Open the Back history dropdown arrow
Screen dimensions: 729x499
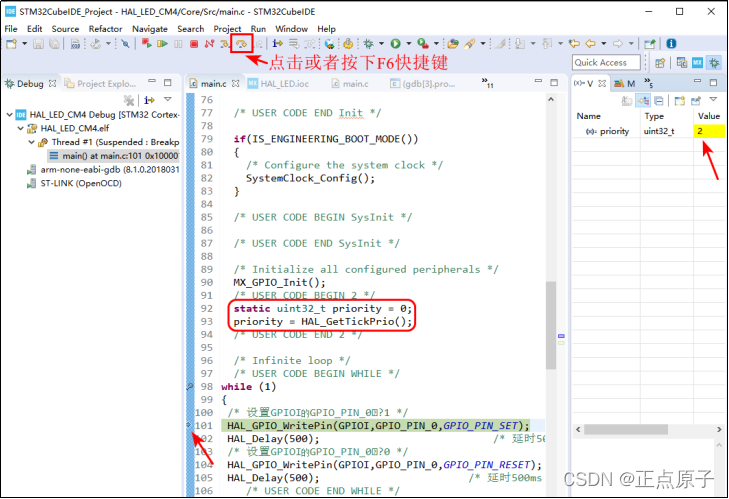coord(603,44)
